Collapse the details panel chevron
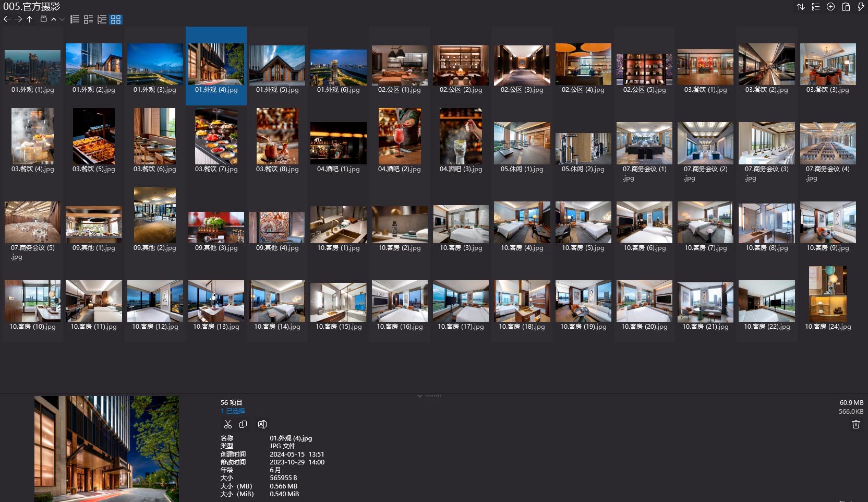 click(x=420, y=396)
